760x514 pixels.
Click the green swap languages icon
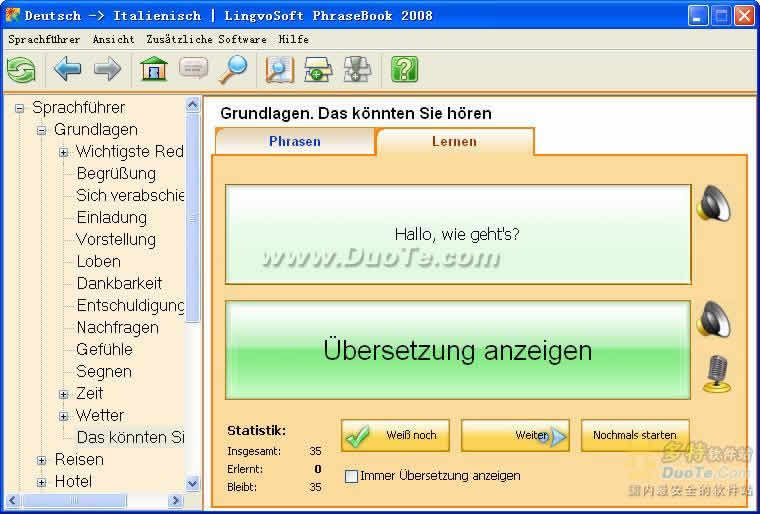tap(21, 70)
